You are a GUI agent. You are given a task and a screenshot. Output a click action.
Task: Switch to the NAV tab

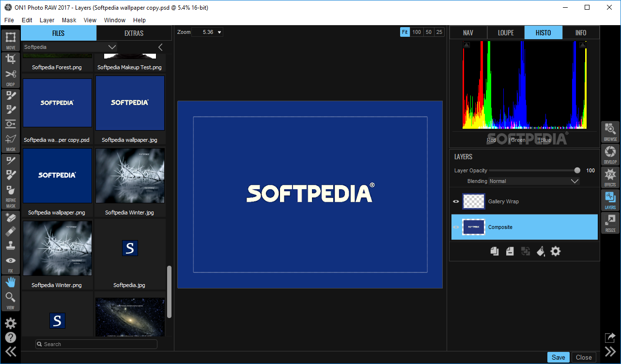click(468, 33)
